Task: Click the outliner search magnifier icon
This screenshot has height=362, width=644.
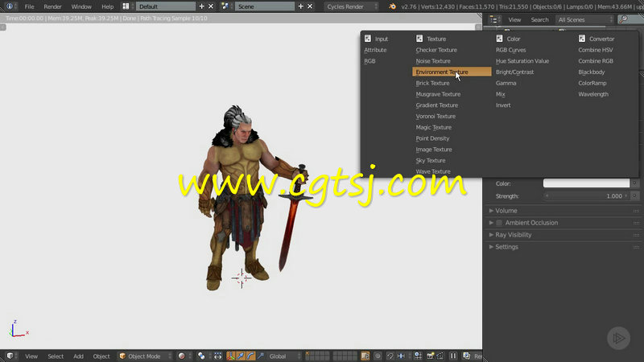Action: (x=624, y=19)
